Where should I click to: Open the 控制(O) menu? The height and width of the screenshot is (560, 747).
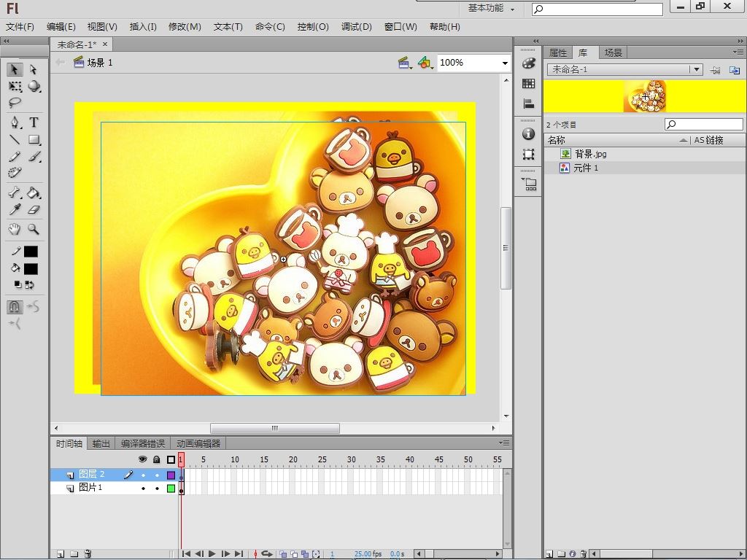313,27
